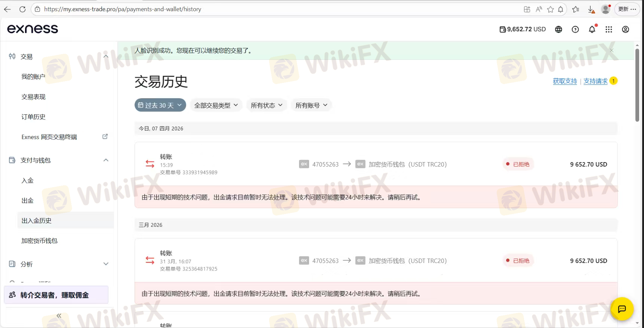This screenshot has height=328, width=644.
Task: Click the 交易 section icon in sidebar
Action: (12, 56)
